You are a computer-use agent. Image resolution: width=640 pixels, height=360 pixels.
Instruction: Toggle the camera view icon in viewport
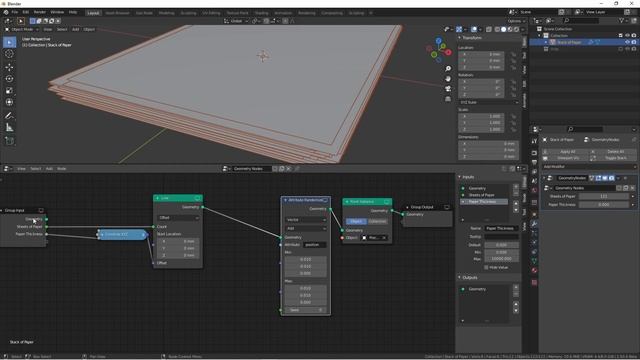coord(448,89)
